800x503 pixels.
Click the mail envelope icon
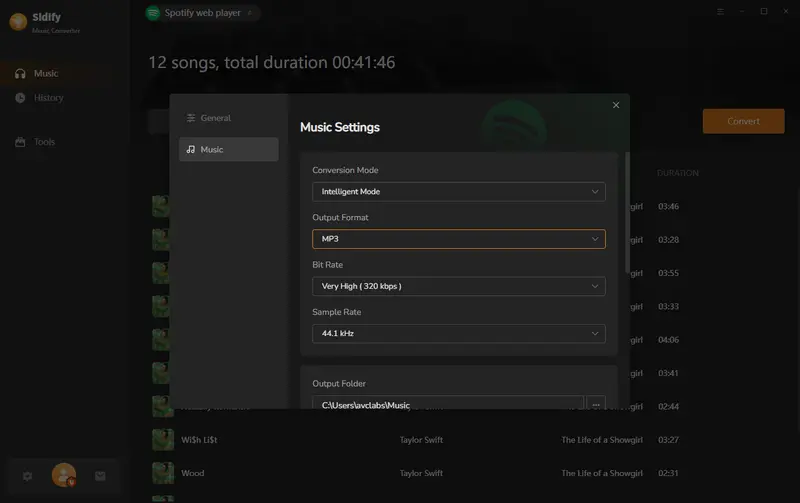point(100,476)
